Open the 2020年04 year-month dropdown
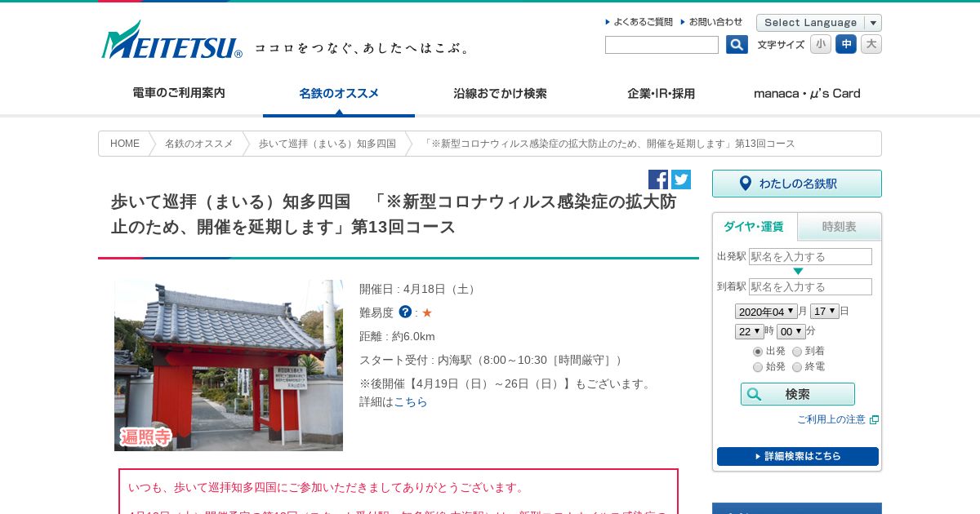 click(x=766, y=311)
